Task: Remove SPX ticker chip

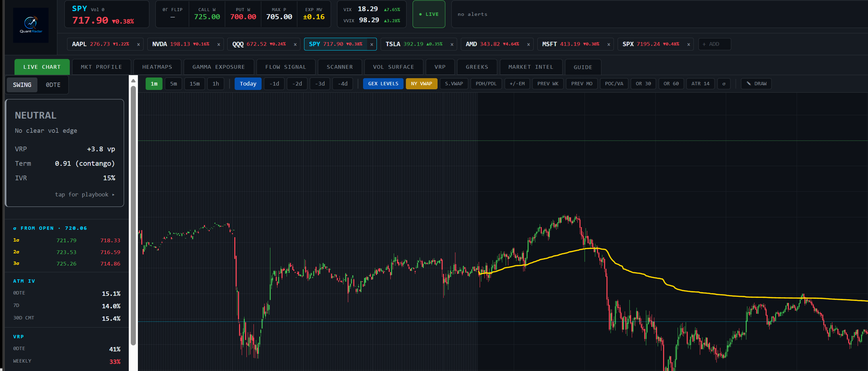Action: coord(688,44)
